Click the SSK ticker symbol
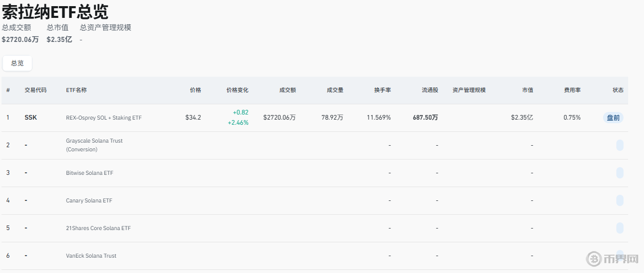This screenshot has height=273, width=644. pos(31,118)
